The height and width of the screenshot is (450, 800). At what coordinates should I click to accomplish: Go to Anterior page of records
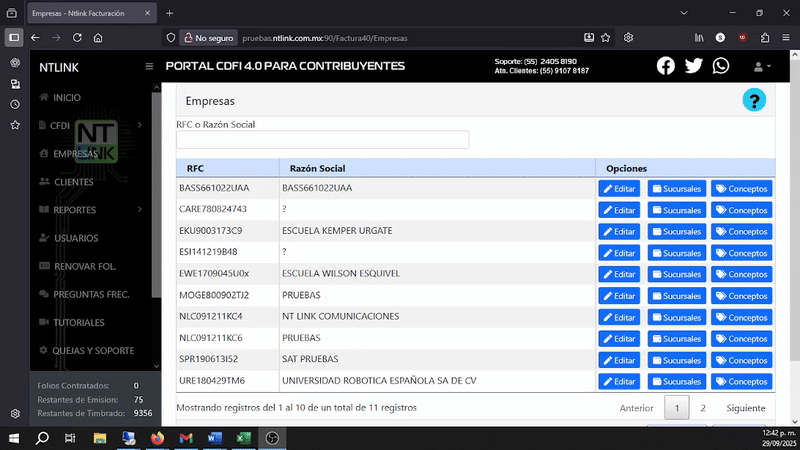coord(636,408)
